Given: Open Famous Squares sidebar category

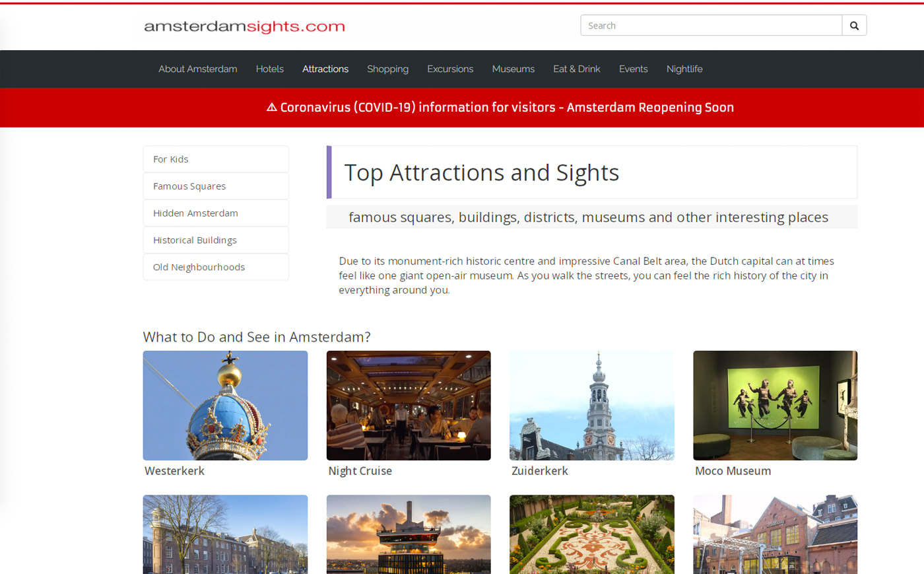Looking at the screenshot, I should pyautogui.click(x=215, y=186).
